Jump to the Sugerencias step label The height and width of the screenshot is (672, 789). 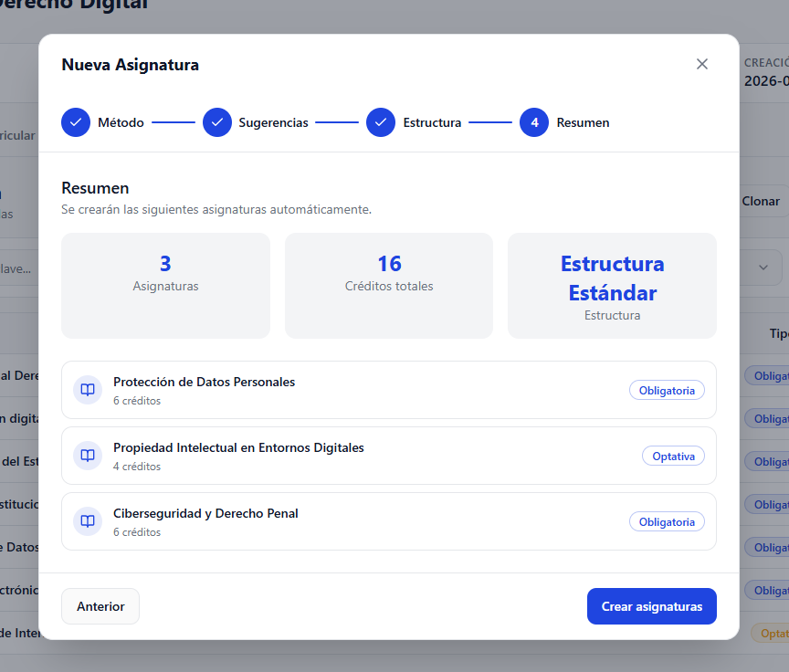pos(273,122)
